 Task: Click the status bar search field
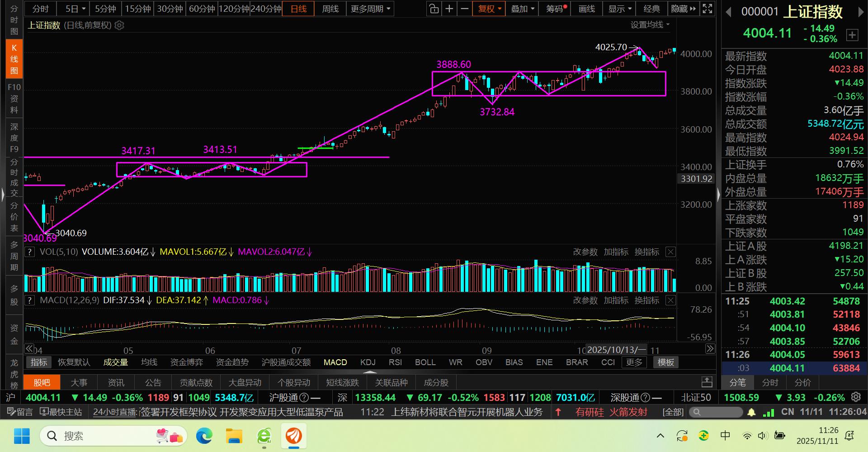click(x=717, y=412)
